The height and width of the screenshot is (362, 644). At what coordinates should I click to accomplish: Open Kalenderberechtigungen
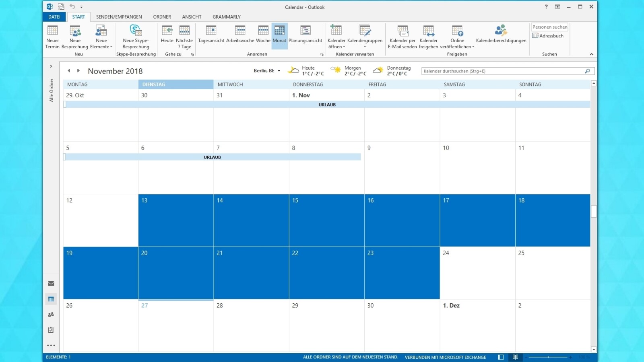coord(501,34)
